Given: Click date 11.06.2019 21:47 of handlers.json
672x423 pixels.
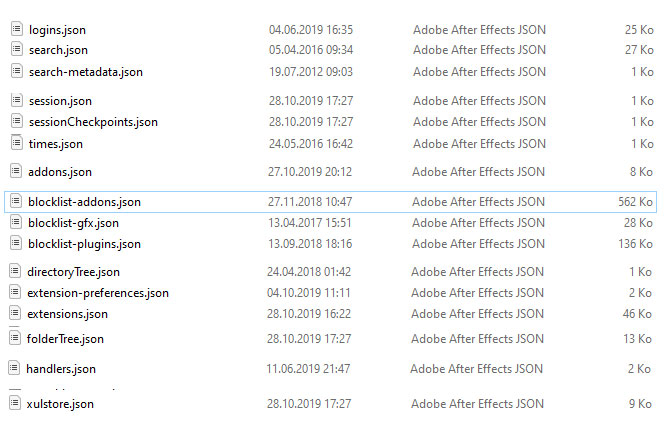Looking at the screenshot, I should pos(308,369).
